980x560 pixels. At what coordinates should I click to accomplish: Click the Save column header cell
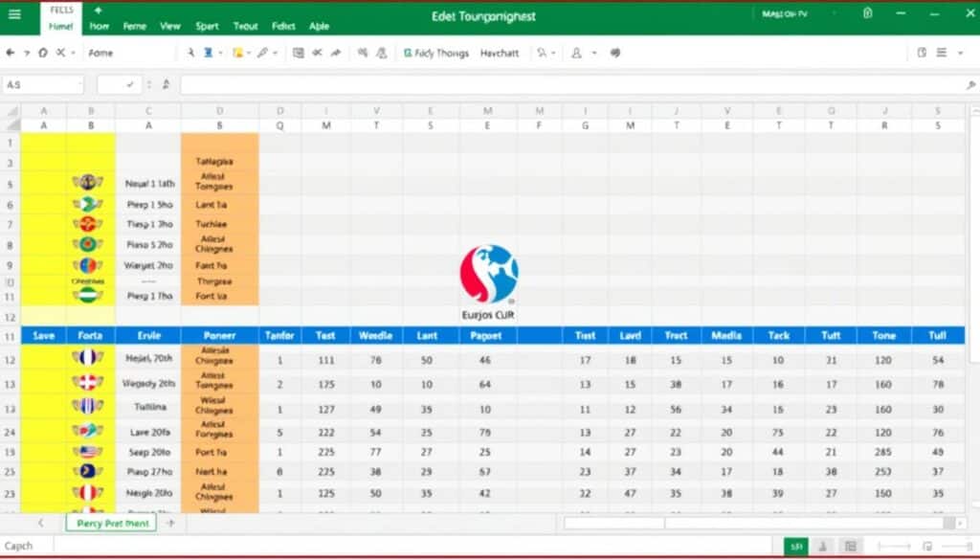pyautogui.click(x=43, y=336)
